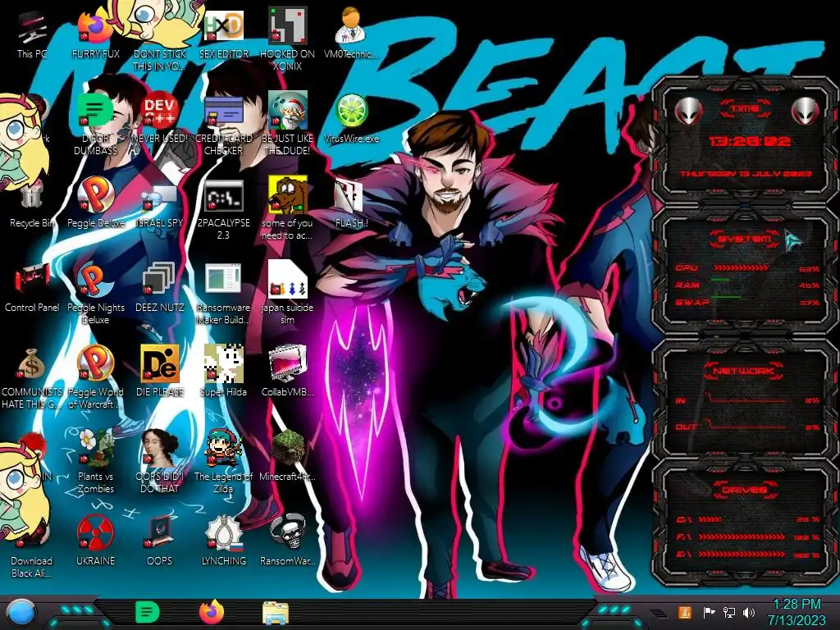This screenshot has width=840, height=630.
Task: Click the F:\ drive usage bar
Action: pyautogui.click(x=742, y=536)
